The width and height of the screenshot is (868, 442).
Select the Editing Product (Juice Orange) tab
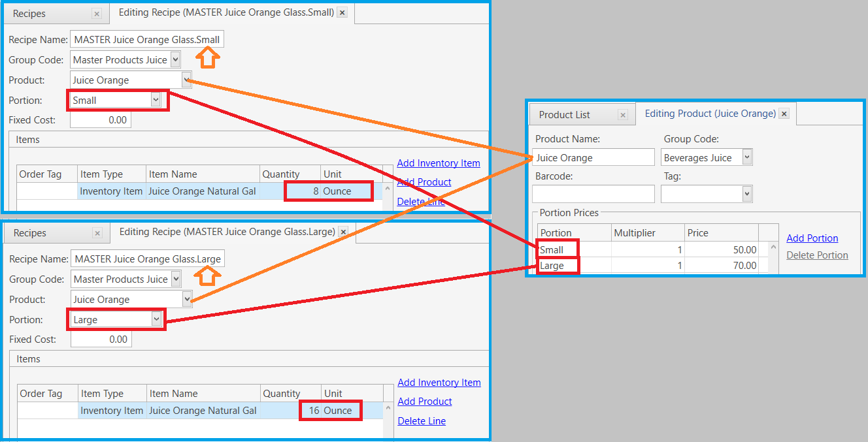(x=710, y=114)
